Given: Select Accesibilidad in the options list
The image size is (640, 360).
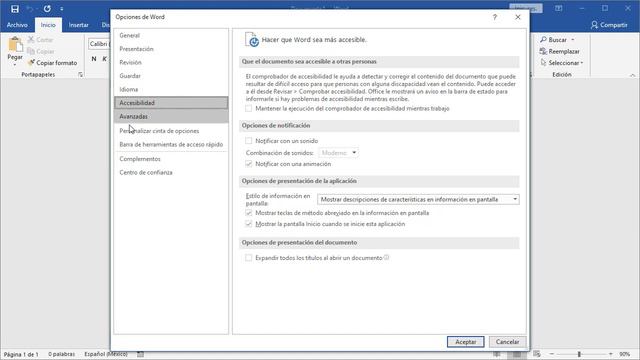Looking at the screenshot, I should click(171, 103).
